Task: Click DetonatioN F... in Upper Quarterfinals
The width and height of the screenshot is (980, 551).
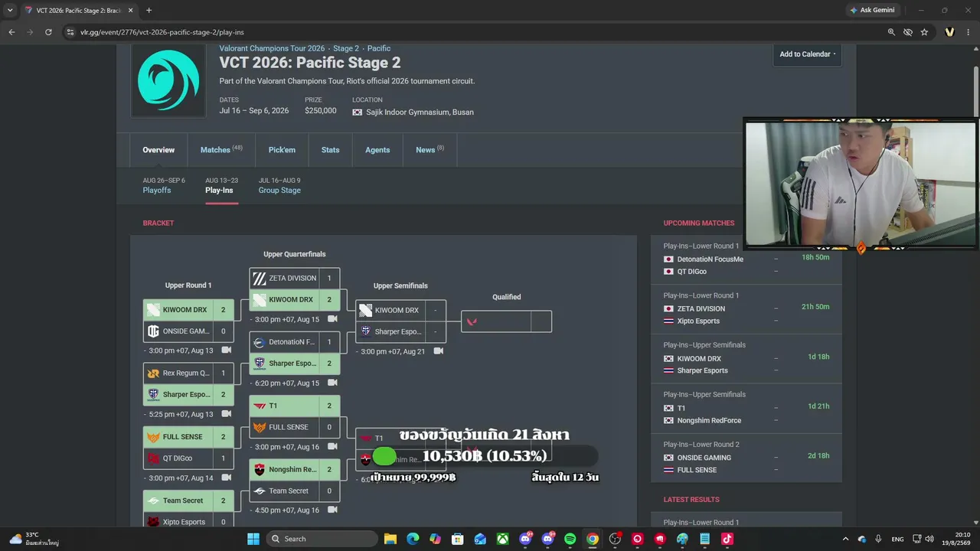Action: 295,342
